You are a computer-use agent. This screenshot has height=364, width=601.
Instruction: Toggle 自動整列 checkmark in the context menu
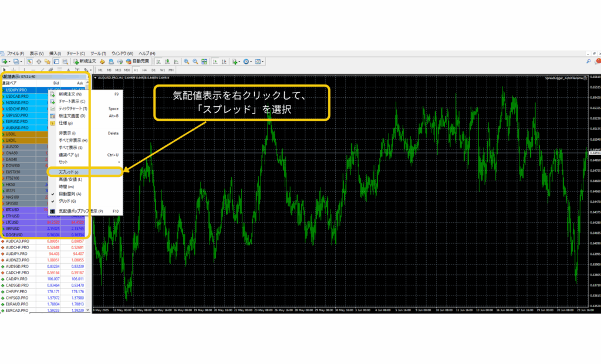click(52, 194)
